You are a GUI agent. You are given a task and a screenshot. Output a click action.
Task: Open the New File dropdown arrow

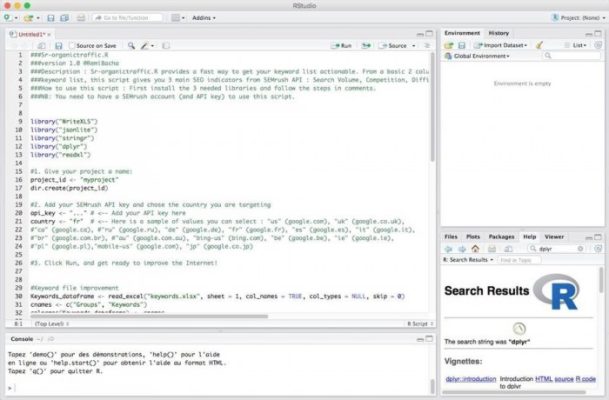click(x=16, y=18)
